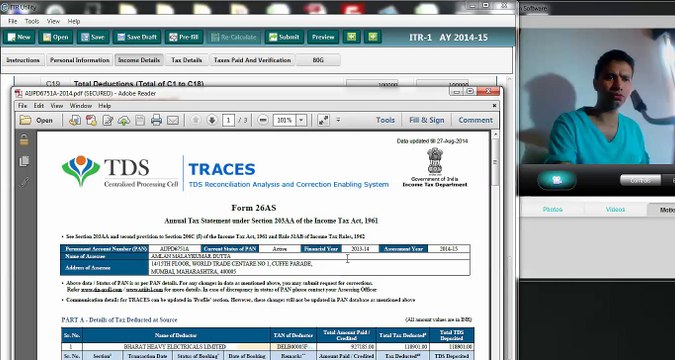The width and height of the screenshot is (675, 360).
Task: Click the Re-Calculate button
Action: click(x=234, y=37)
